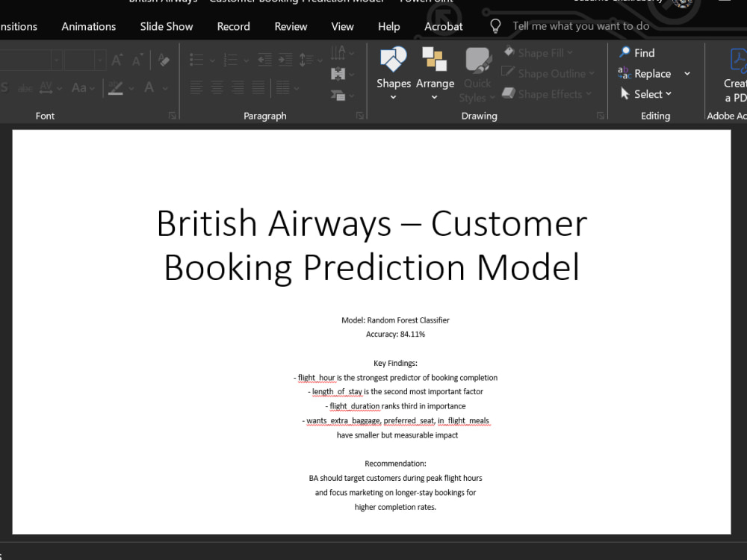747x560 pixels.
Task: Click the Tell Me lightbulb icon
Action: [495, 25]
